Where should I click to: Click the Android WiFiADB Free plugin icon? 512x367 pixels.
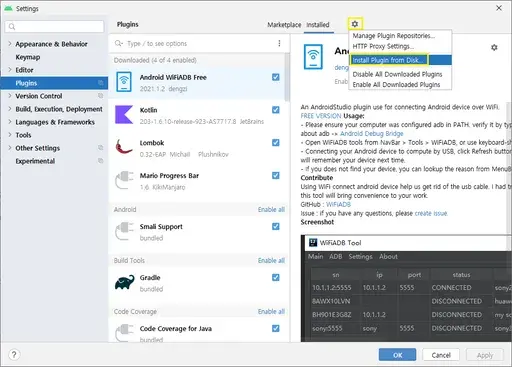tap(124, 82)
